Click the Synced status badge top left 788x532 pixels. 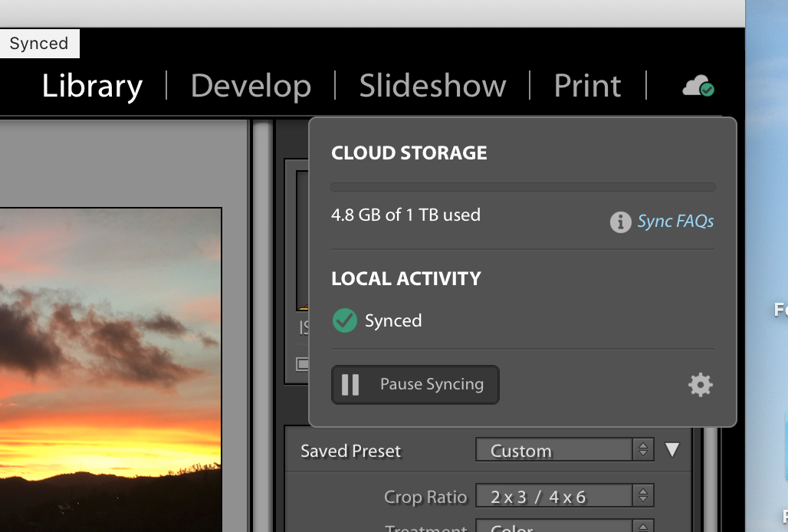pos(38,43)
